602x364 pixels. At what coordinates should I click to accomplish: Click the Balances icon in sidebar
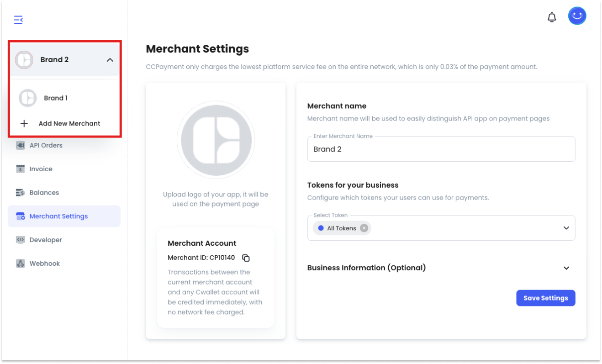[x=21, y=193]
